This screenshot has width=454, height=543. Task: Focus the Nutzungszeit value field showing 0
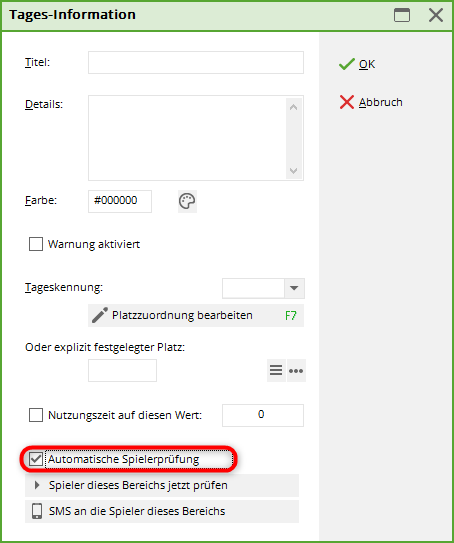click(263, 415)
